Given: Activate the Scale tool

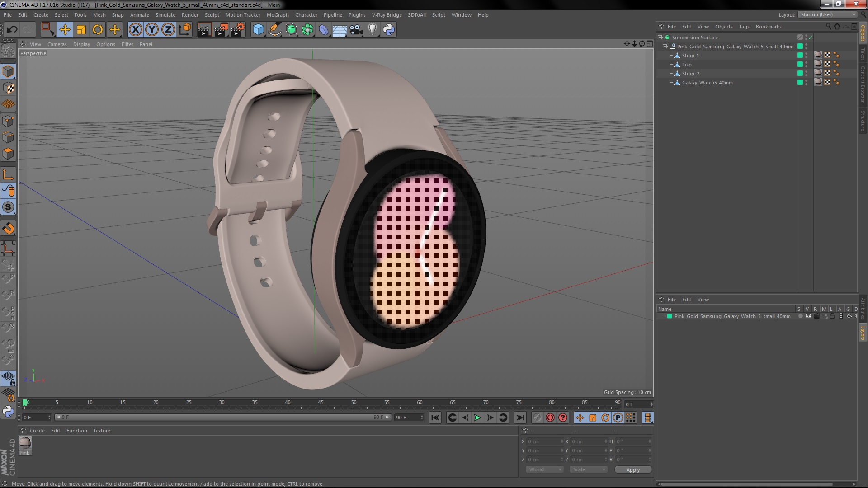Looking at the screenshot, I should tap(81, 30).
